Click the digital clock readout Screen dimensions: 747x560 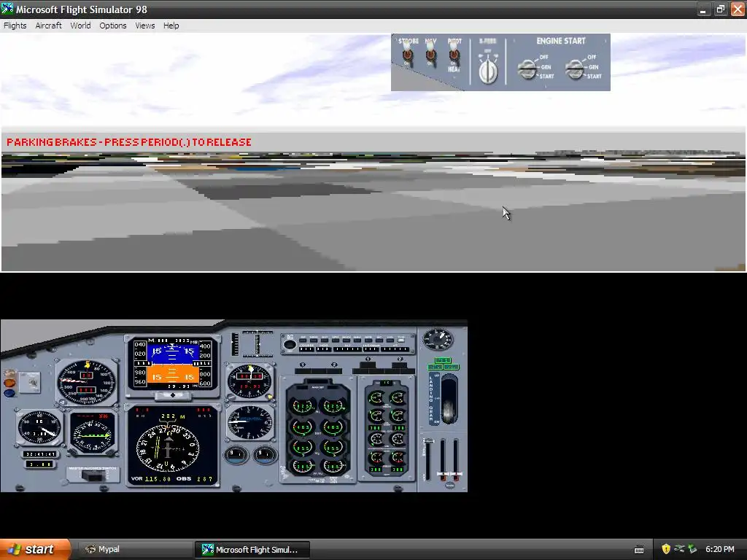(x=40, y=454)
